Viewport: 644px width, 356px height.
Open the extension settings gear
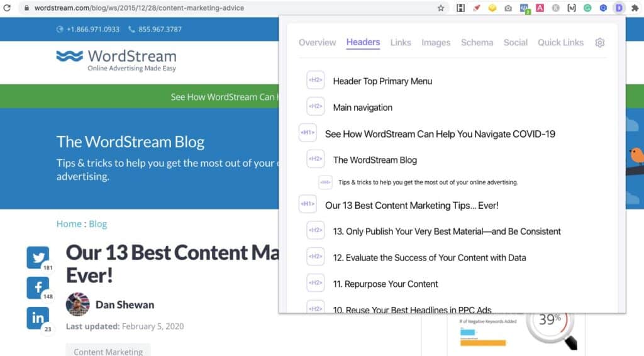click(599, 42)
